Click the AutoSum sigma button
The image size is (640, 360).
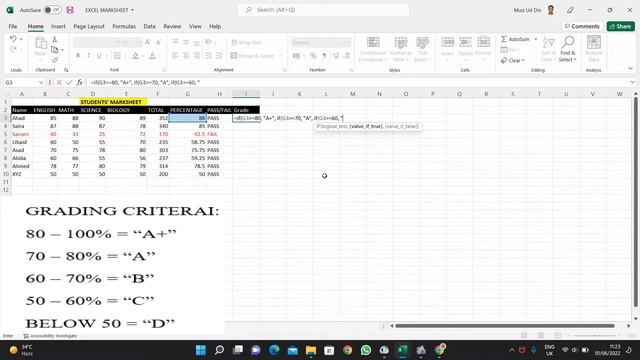click(515, 39)
